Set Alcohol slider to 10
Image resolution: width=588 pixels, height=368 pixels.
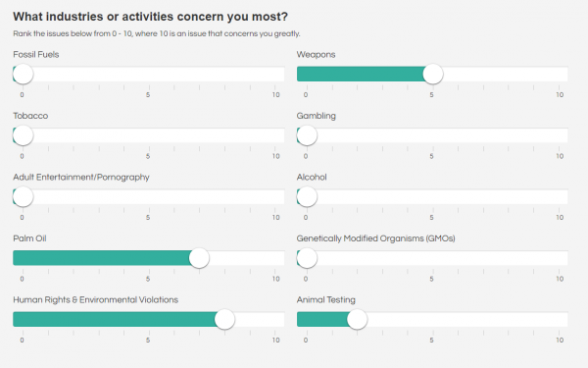[559, 197]
